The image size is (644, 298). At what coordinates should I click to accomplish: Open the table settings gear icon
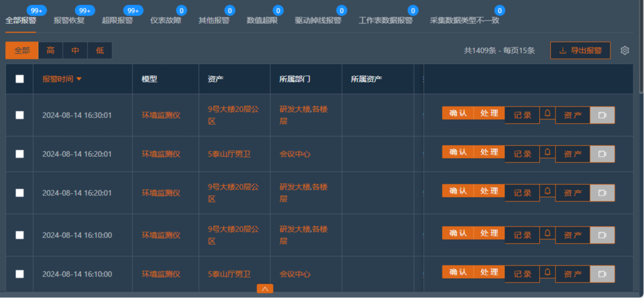tap(625, 50)
